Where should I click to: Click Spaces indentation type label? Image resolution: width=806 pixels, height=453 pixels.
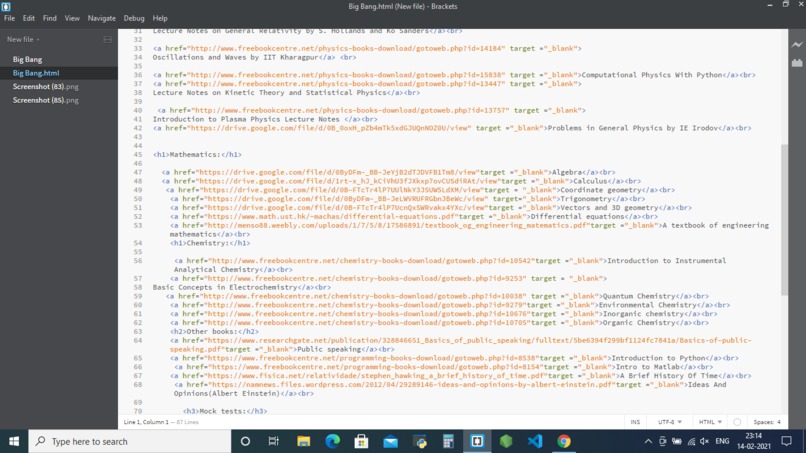[x=763, y=422]
